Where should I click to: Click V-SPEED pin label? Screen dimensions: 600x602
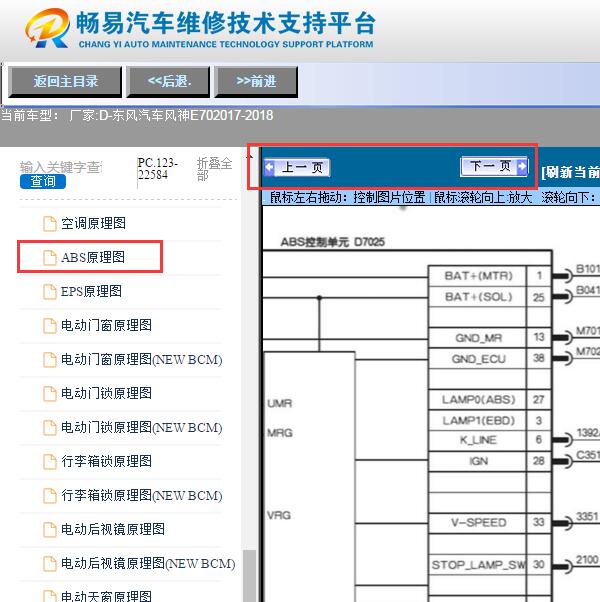coord(478,523)
